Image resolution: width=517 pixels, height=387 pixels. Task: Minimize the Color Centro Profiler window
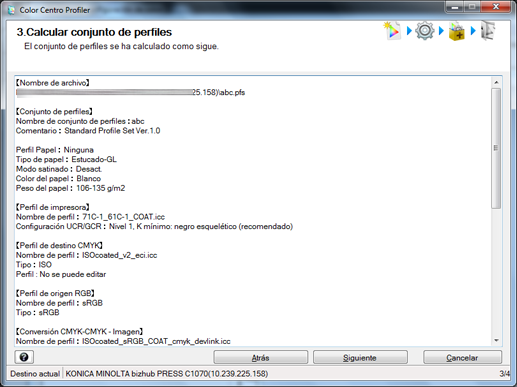(456, 7)
